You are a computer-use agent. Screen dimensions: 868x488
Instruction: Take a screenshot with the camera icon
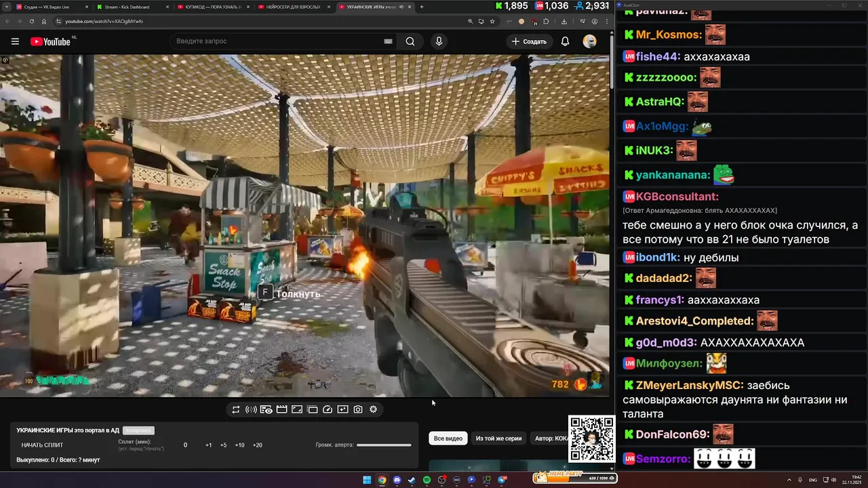coord(358,409)
